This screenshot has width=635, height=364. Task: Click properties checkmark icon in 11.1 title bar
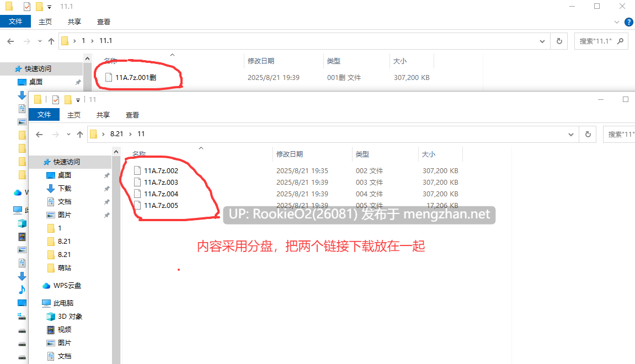(x=26, y=7)
